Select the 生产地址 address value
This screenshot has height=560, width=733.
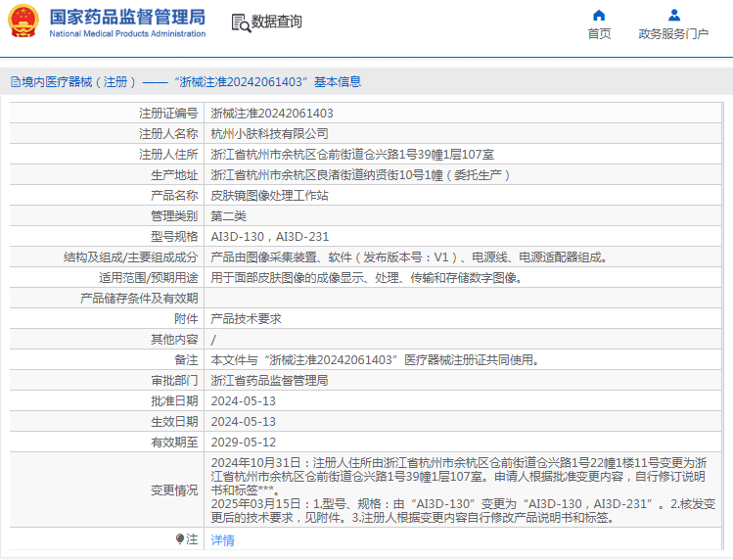359,175
